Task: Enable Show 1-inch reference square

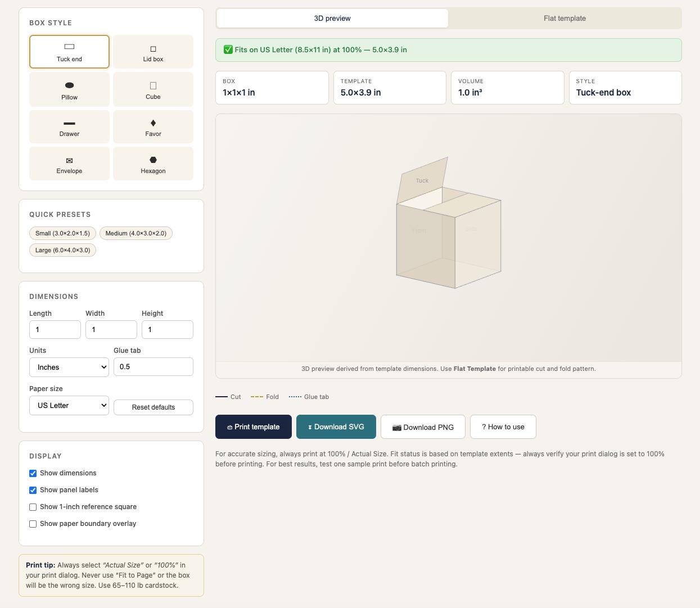Action: point(33,507)
